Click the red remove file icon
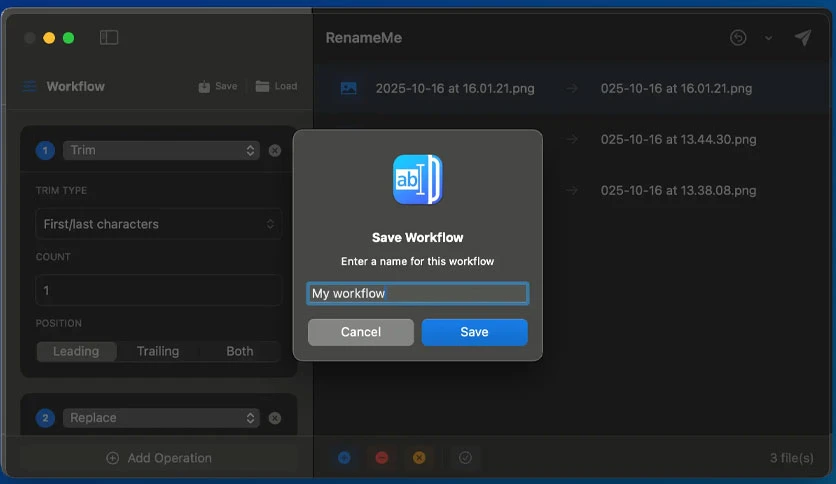 click(382, 457)
